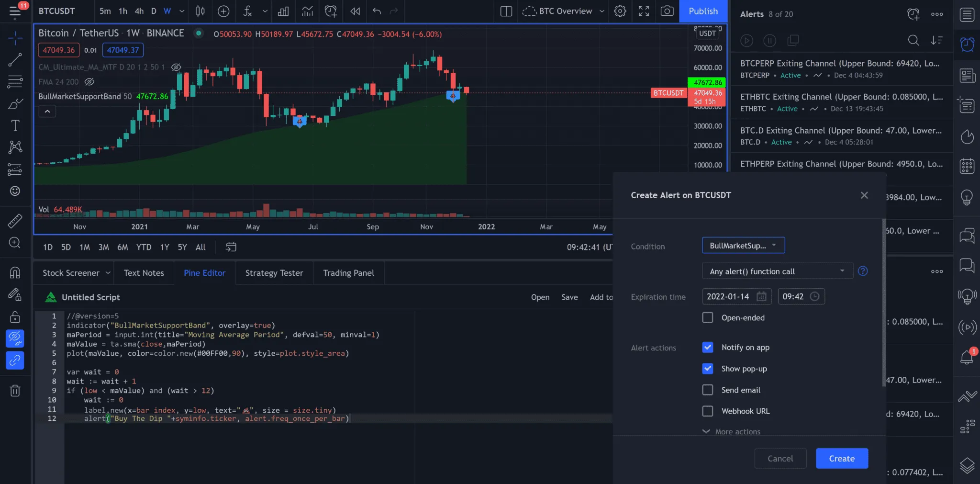Select the Text annotation tool
The image size is (980, 484).
15,125
